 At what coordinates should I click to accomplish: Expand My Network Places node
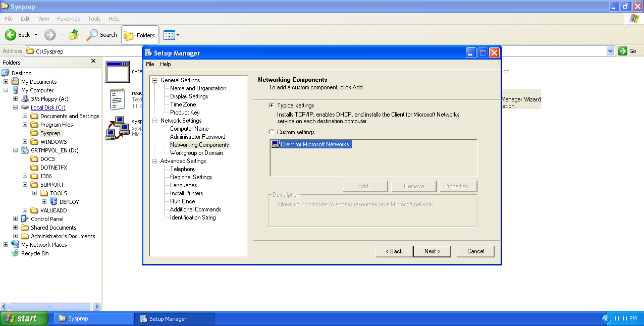coord(6,245)
